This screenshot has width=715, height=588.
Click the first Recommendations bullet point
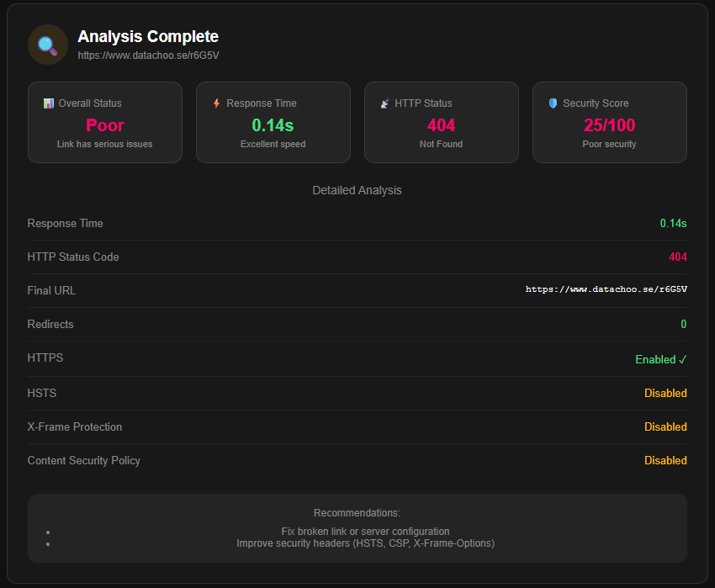point(48,532)
